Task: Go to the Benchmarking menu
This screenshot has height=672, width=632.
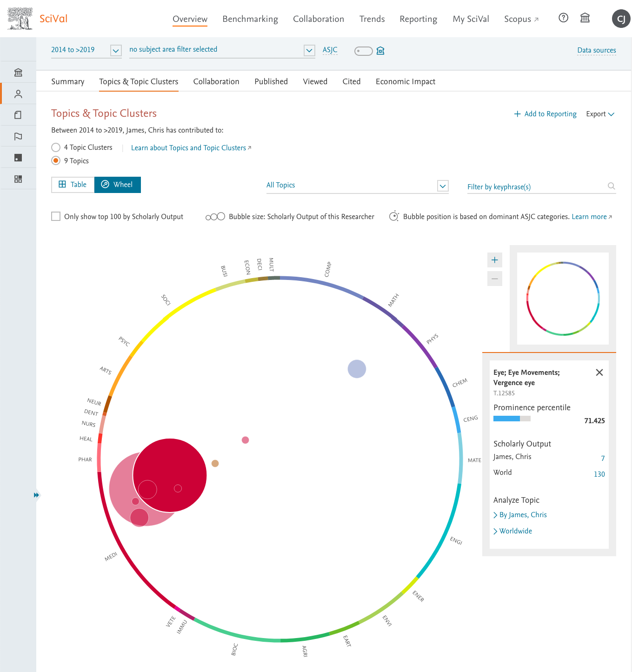Action: [x=250, y=19]
